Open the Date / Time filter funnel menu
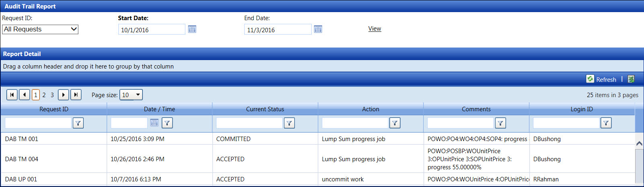The image size is (644, 187). tap(167, 123)
